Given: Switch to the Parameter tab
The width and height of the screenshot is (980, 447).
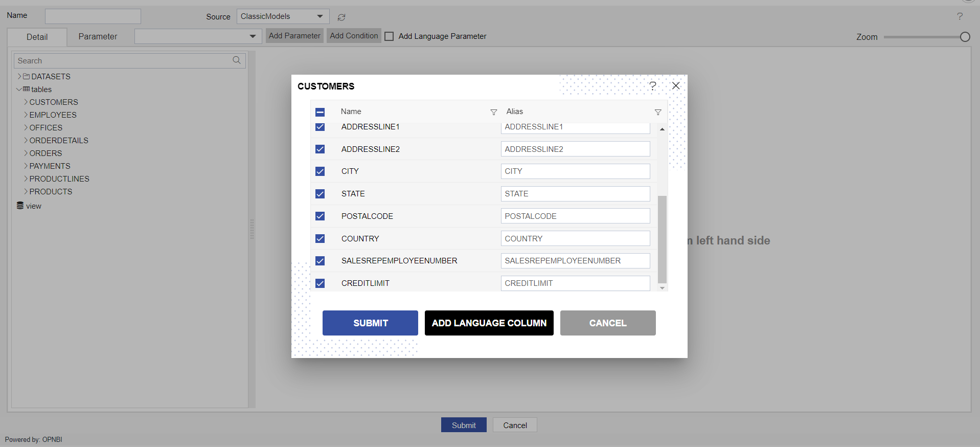Looking at the screenshot, I should 98,36.
